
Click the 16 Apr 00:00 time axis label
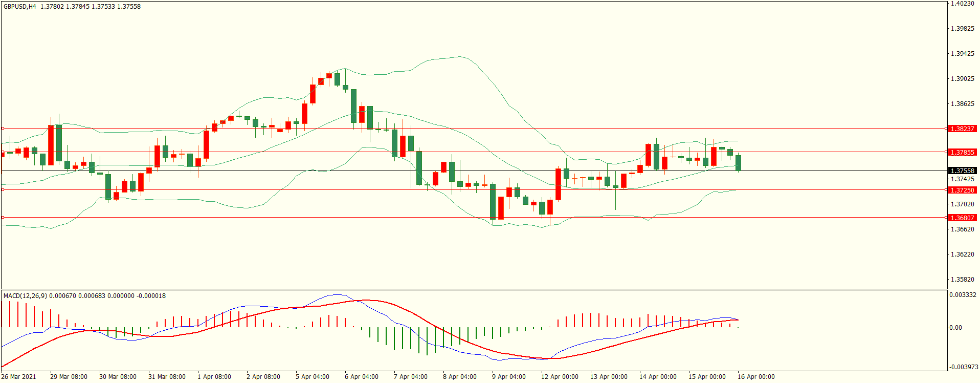pyautogui.click(x=755, y=377)
